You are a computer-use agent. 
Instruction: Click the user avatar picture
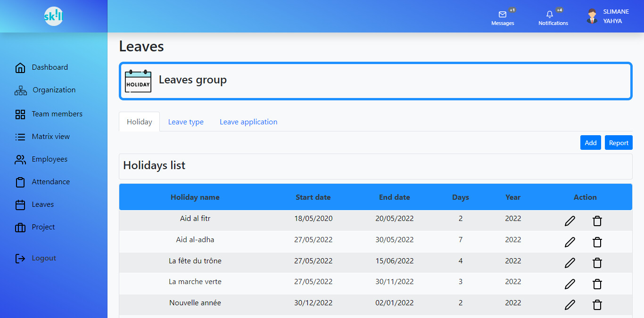click(592, 16)
